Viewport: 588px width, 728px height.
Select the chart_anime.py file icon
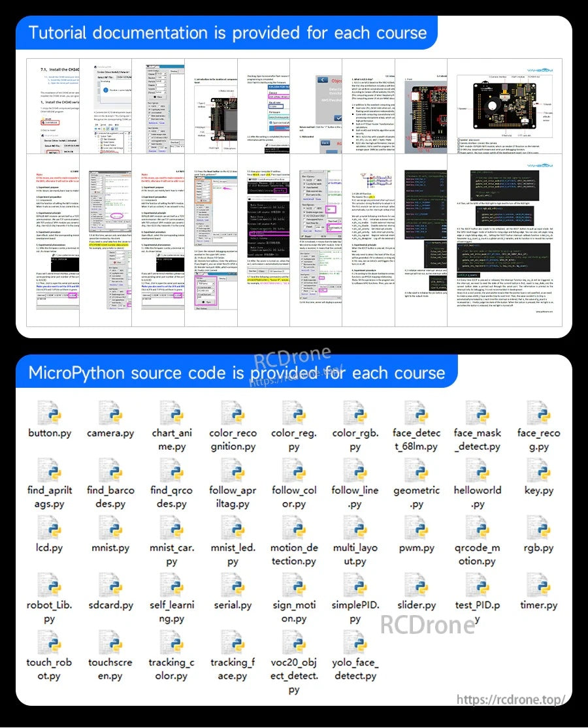pyautogui.click(x=172, y=413)
